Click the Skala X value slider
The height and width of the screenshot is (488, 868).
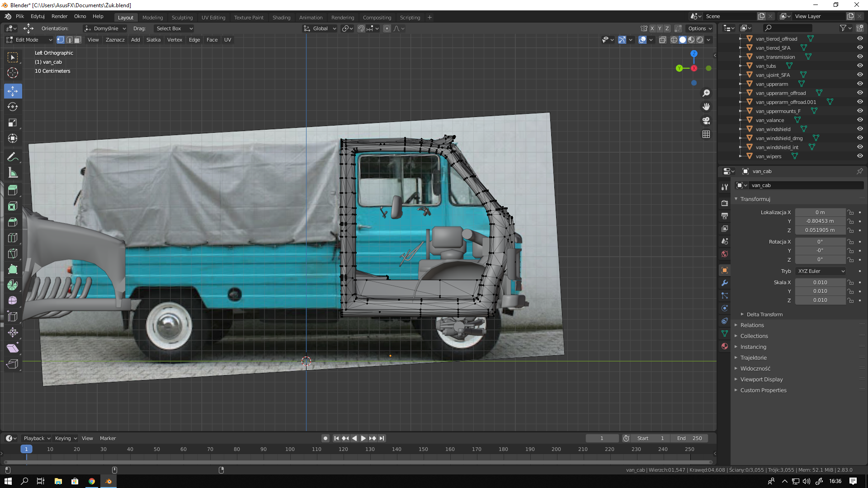820,282
